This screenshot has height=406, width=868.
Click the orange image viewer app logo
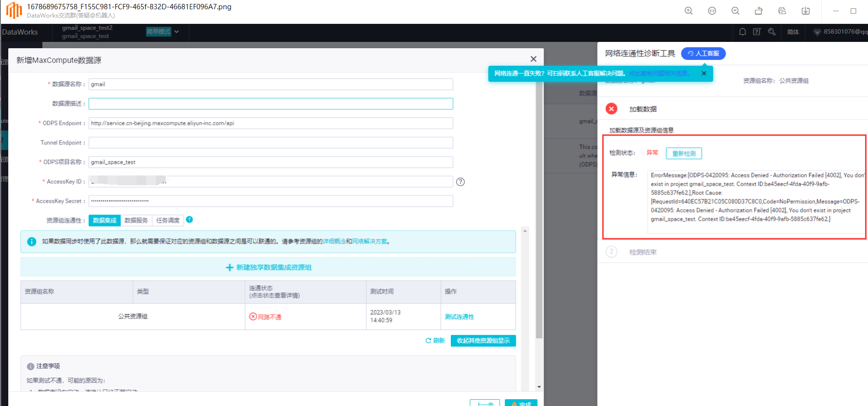[x=14, y=10]
